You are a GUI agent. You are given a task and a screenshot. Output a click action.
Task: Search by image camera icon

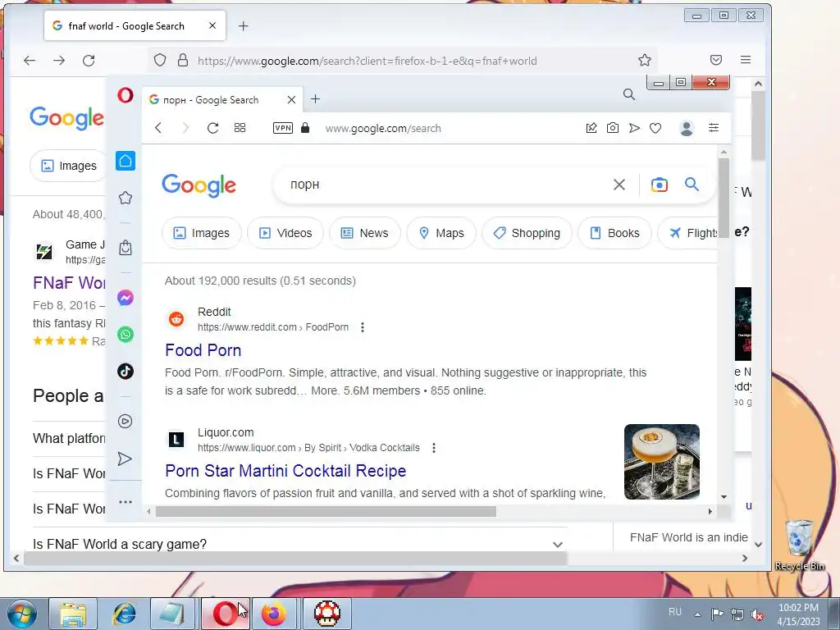point(660,185)
